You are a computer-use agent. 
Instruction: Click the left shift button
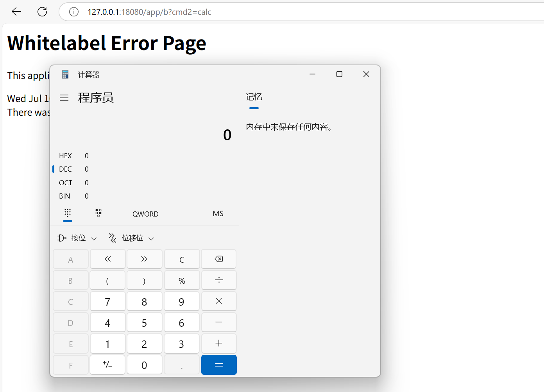coord(108,259)
